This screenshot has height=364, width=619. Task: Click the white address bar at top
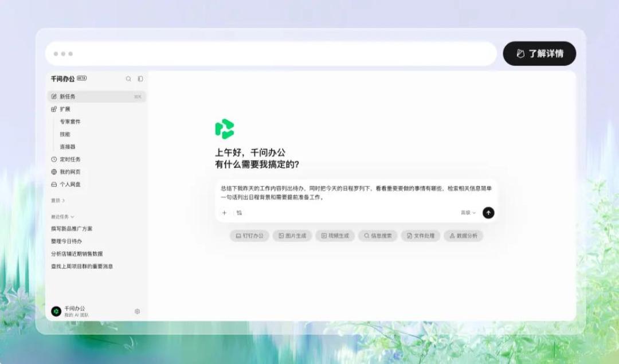[x=271, y=54]
